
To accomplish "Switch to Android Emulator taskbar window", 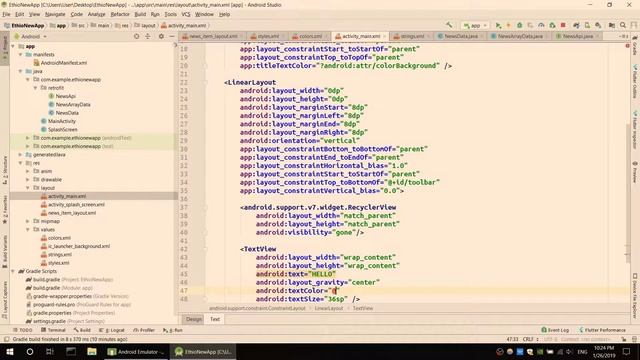I will pos(136,351).
